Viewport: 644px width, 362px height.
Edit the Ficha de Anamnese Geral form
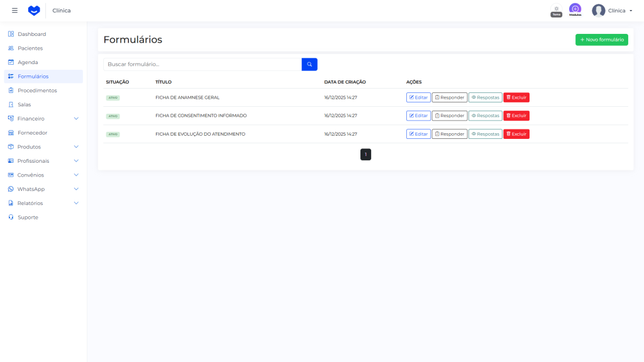[418, 97]
